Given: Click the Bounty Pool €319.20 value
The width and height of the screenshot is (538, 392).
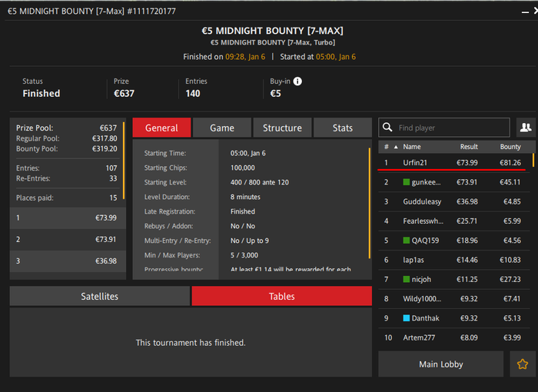Looking at the screenshot, I should click(105, 148).
